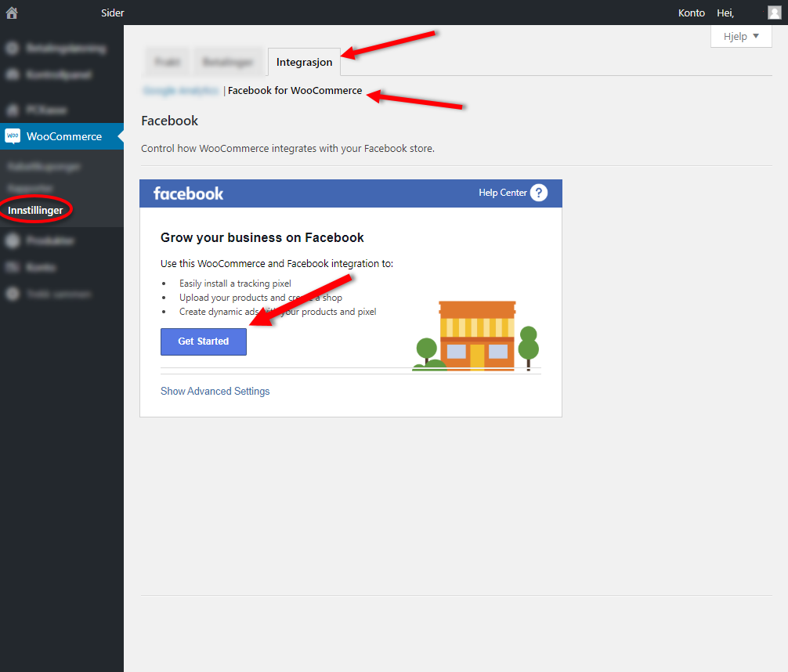
Task: Expand the Hjelp dropdown
Action: click(x=741, y=36)
